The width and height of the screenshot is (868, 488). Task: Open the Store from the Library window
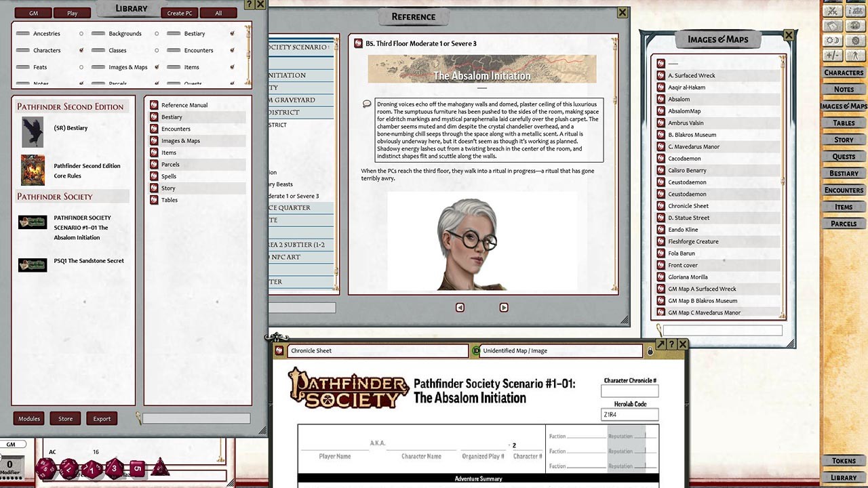[65, 418]
